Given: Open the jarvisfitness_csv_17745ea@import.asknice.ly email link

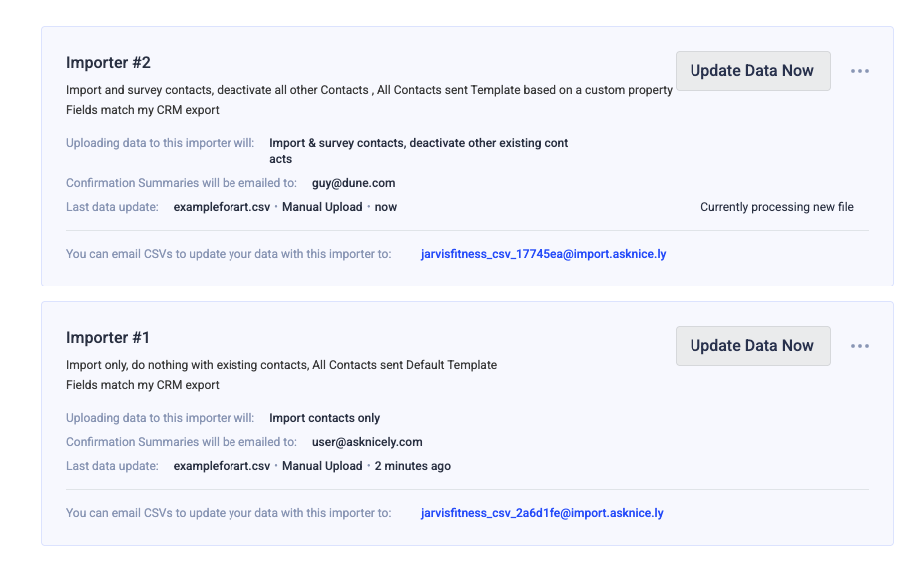Looking at the screenshot, I should 543,254.
